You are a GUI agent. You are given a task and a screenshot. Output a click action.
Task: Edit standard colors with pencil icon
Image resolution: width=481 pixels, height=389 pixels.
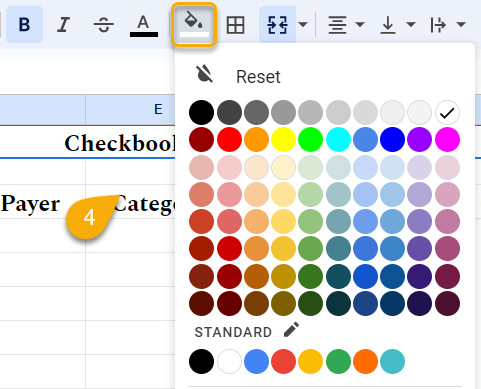(291, 330)
